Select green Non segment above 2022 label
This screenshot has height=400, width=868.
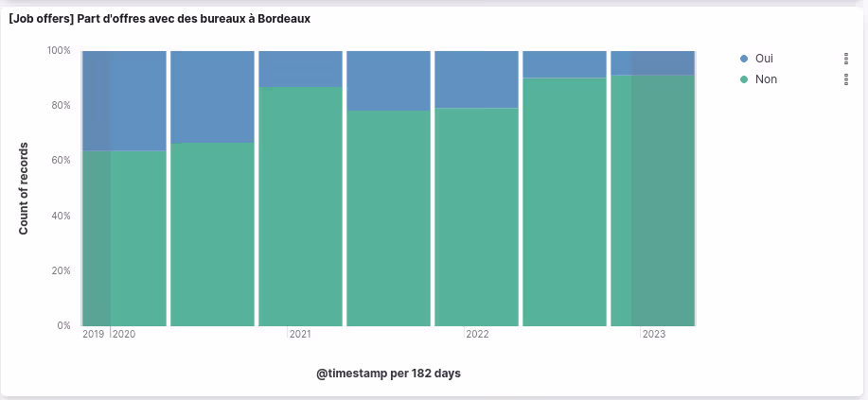point(476,217)
